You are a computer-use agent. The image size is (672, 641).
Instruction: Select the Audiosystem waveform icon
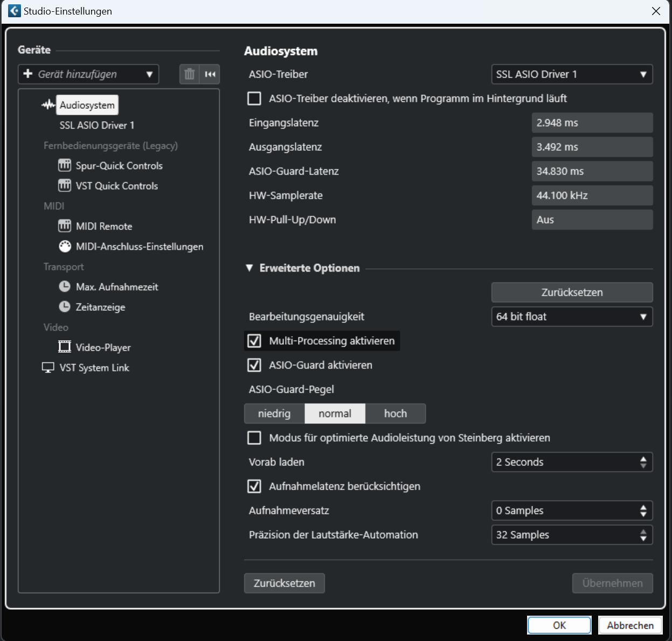click(x=48, y=105)
